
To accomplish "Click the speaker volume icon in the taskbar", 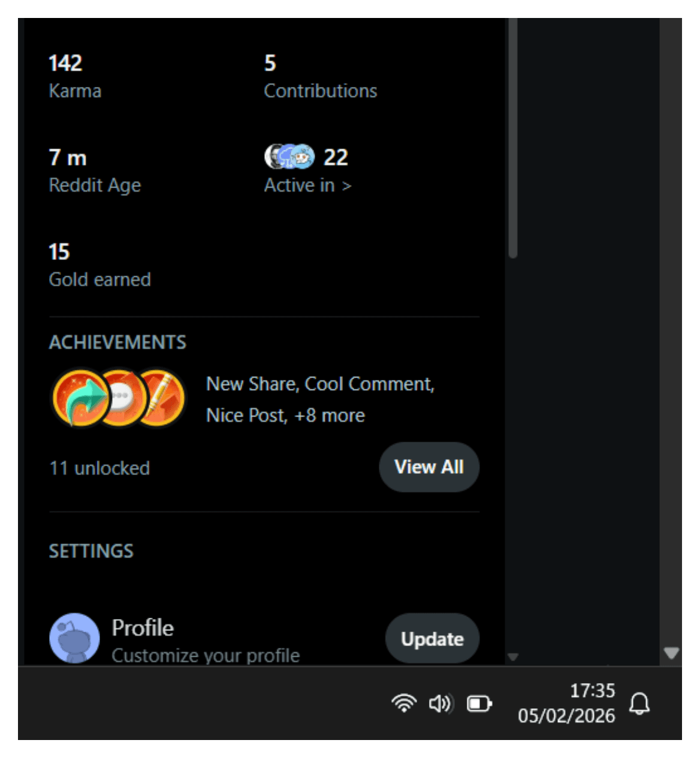I will tap(440, 703).
